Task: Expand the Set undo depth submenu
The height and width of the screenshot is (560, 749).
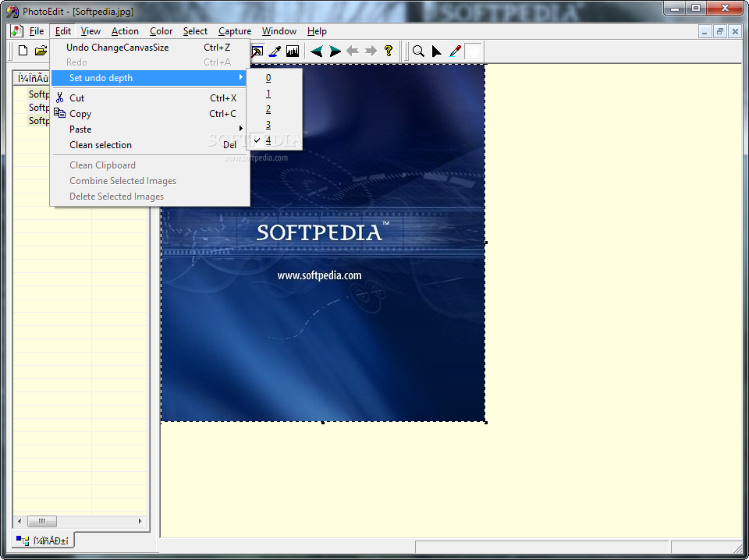Action: click(150, 78)
